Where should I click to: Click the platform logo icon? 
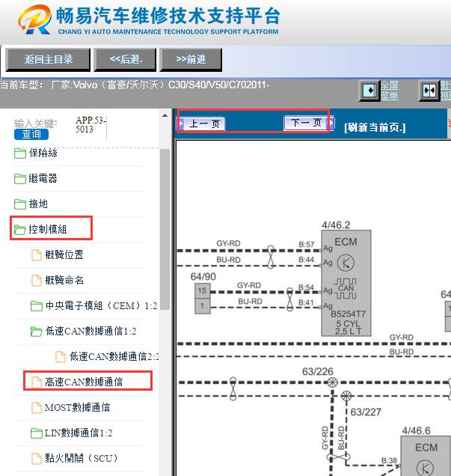(34, 19)
